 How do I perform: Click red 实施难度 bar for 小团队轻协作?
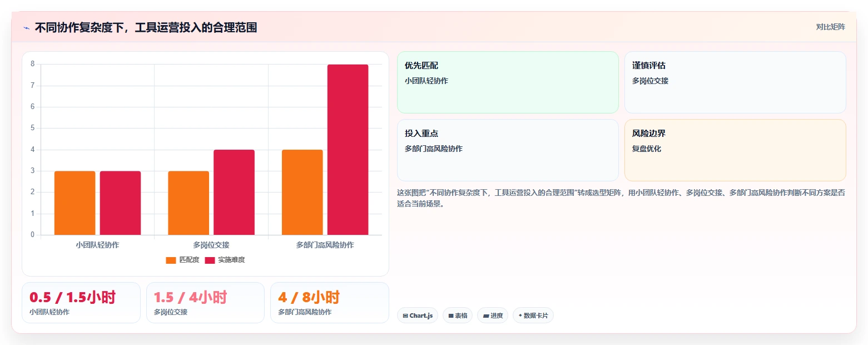[120, 203]
